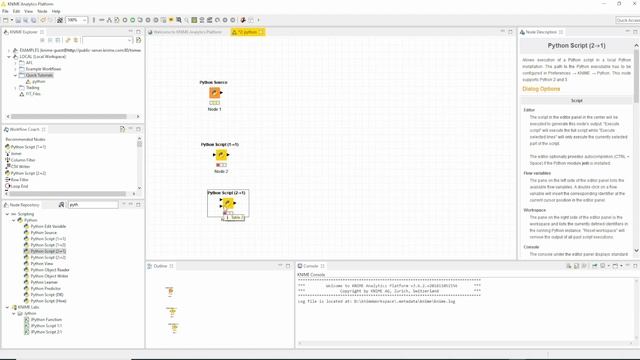Select Python Script (2⇒2) in Workflow Coach list
Screen dimensions: 640x360
click(28, 173)
